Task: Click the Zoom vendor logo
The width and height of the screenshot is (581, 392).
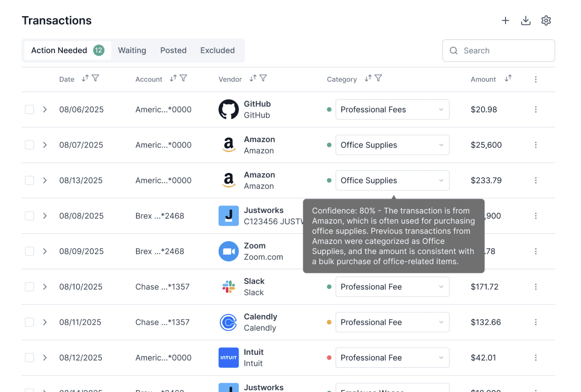Action: click(228, 251)
